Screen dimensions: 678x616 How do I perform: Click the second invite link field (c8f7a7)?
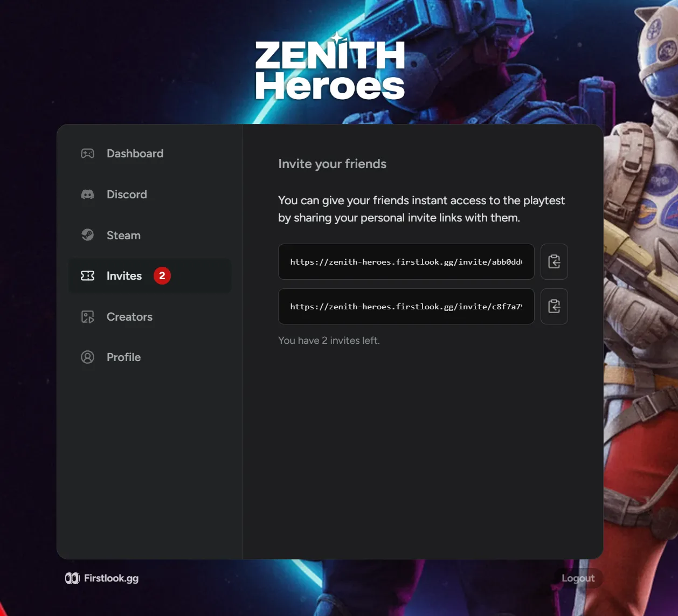[406, 307]
